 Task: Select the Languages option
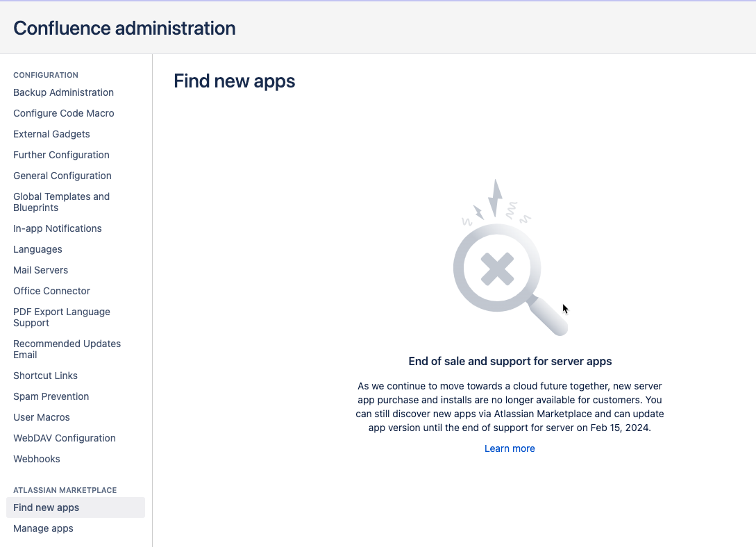click(x=37, y=249)
